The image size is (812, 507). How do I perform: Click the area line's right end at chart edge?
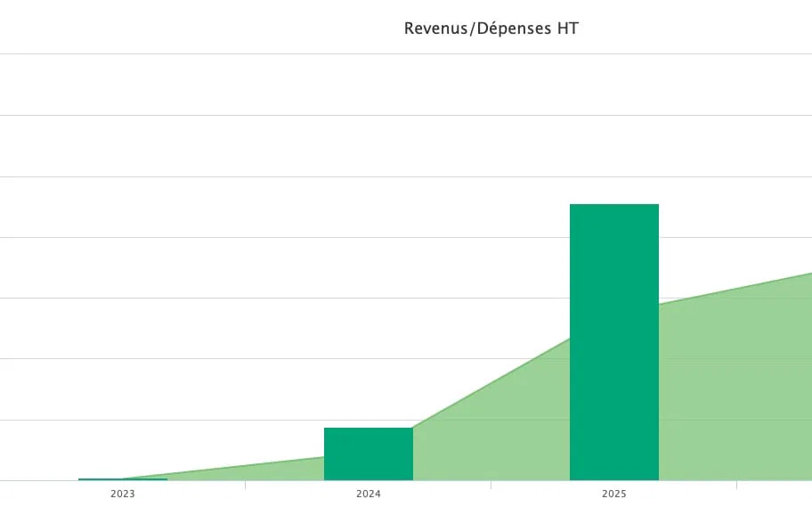(x=809, y=274)
